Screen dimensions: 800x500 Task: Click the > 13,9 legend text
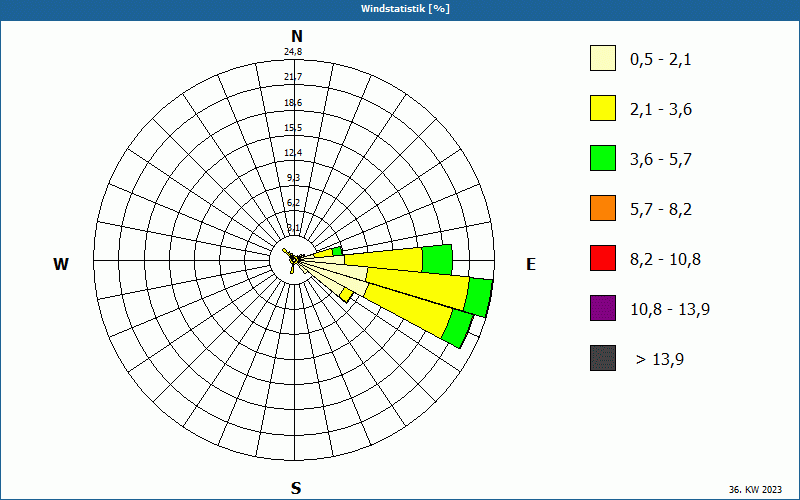pos(660,360)
